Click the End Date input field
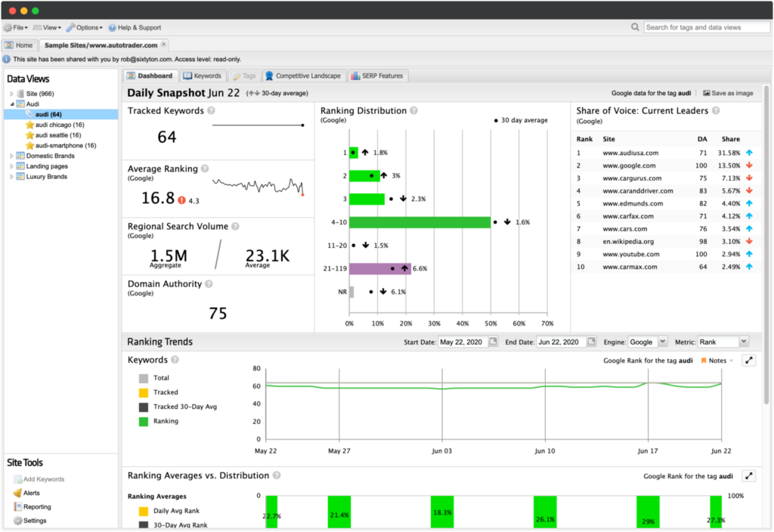774x532 pixels. click(x=562, y=342)
